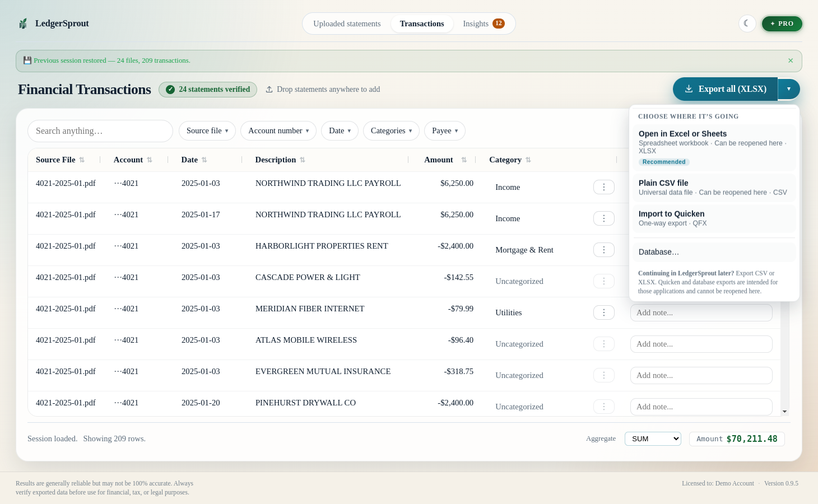The height and width of the screenshot is (504, 818).
Task: Click note field for EVERGREEN MUTUAL INSURANCE
Action: [701, 376]
